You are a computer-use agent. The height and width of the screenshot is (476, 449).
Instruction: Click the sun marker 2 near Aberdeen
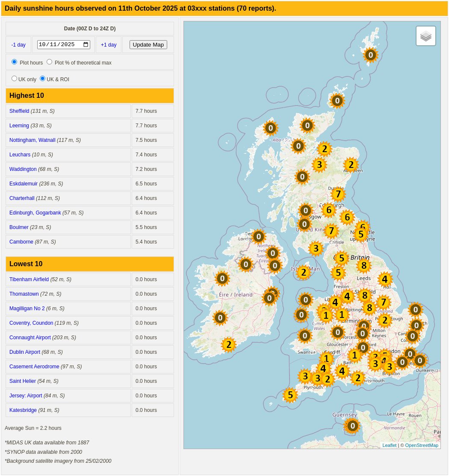[x=351, y=165]
